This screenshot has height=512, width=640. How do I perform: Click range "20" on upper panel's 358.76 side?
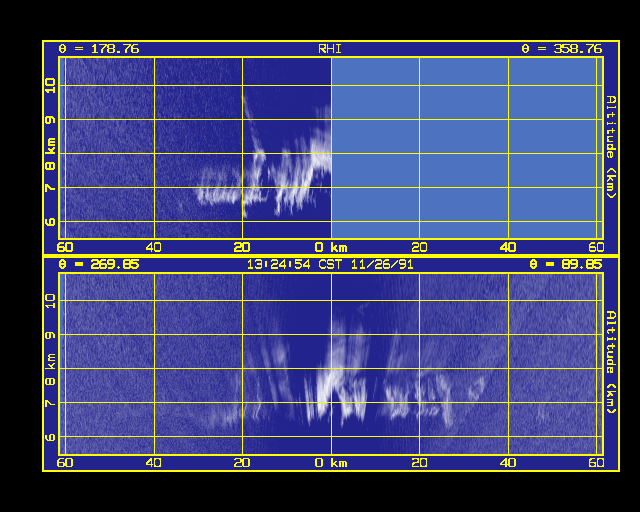pyautogui.click(x=419, y=247)
